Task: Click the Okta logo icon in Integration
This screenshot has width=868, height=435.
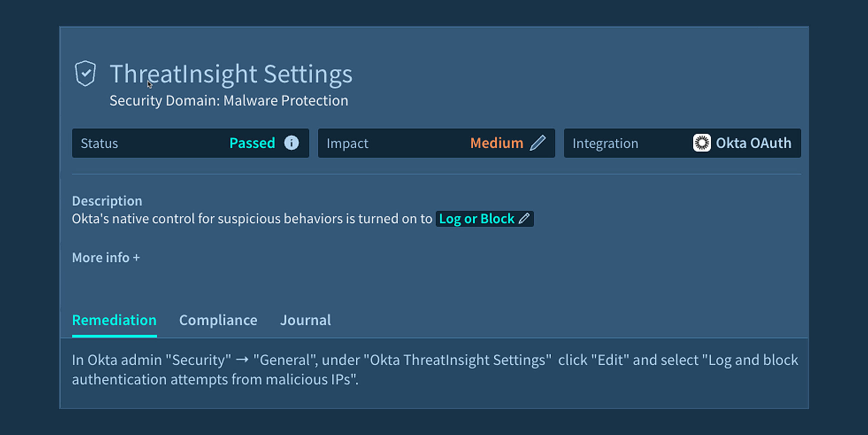Action: 702,143
